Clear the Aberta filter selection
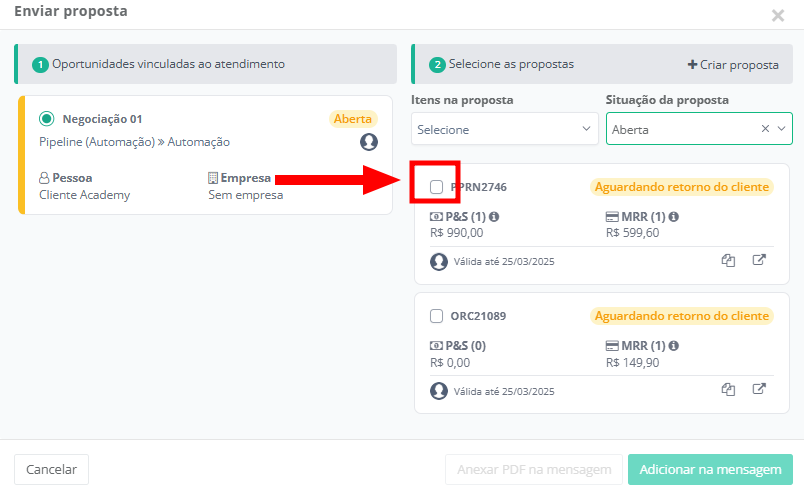 (x=765, y=129)
